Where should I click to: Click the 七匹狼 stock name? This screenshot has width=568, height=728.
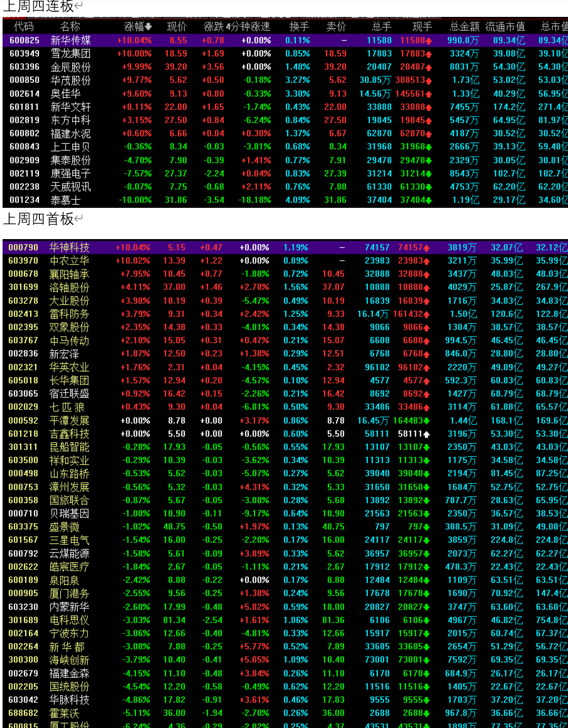coord(67,407)
